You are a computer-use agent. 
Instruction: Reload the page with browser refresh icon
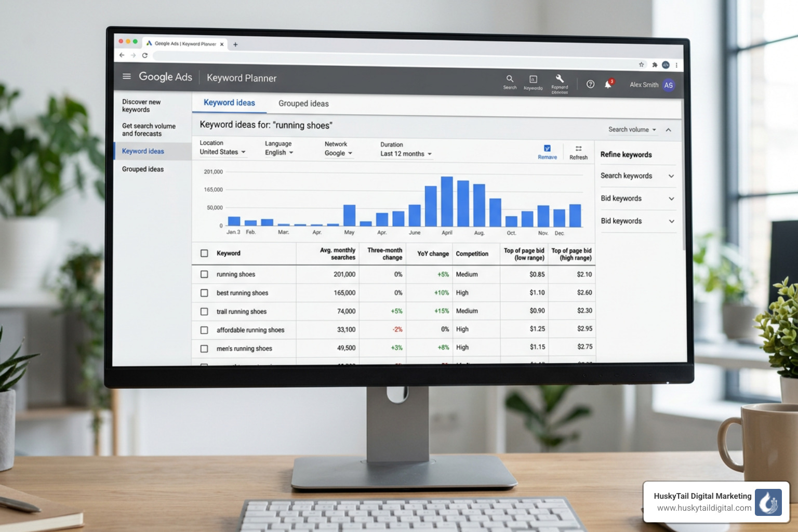[x=145, y=56]
